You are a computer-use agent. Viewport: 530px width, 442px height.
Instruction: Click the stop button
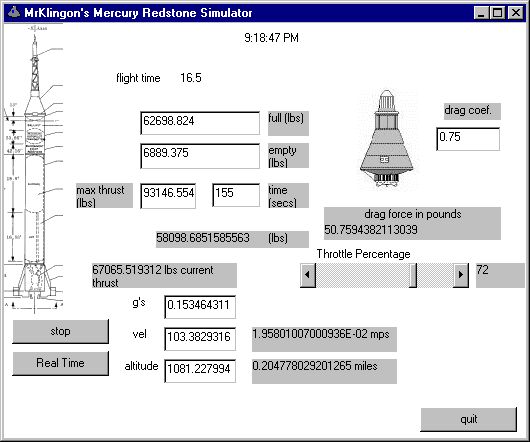pyautogui.click(x=61, y=331)
